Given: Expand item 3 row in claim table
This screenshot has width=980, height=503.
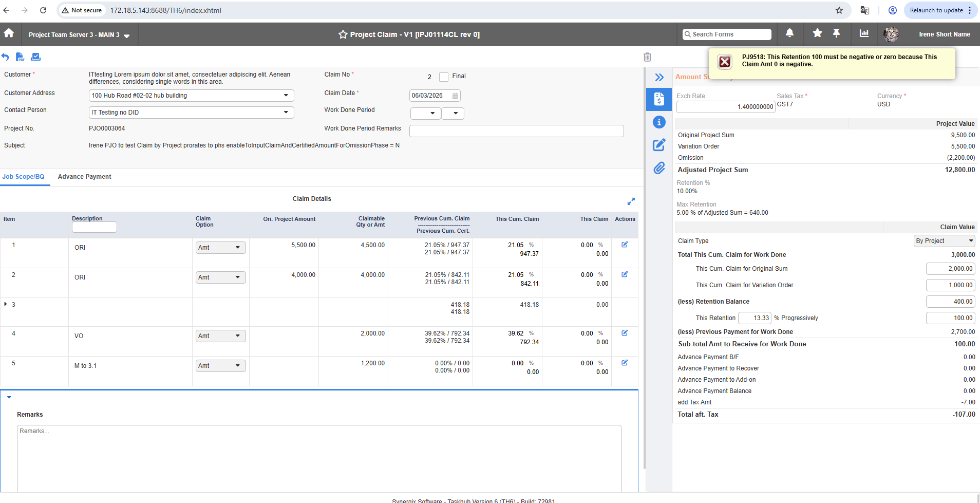Looking at the screenshot, I should coord(6,304).
